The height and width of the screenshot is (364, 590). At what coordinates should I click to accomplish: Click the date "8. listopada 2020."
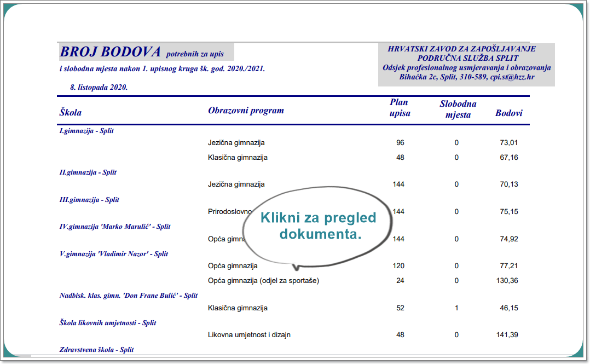coord(99,88)
